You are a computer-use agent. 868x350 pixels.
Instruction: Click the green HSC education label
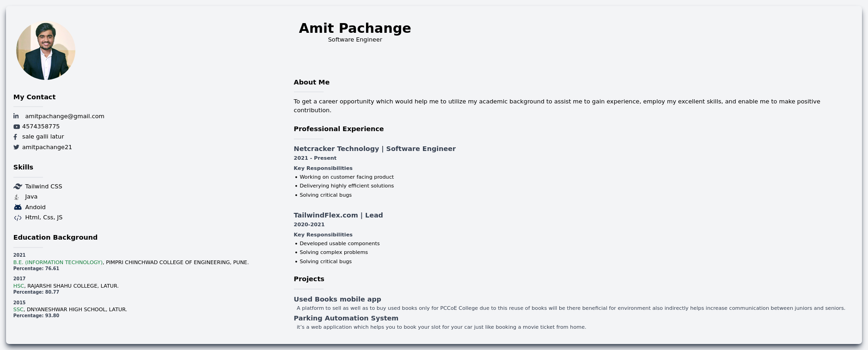click(18, 286)
